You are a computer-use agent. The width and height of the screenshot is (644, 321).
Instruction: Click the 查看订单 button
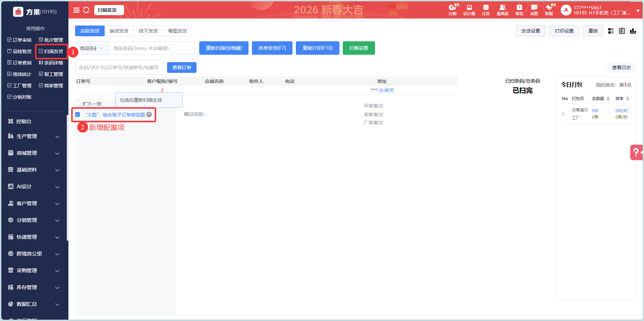coord(182,67)
